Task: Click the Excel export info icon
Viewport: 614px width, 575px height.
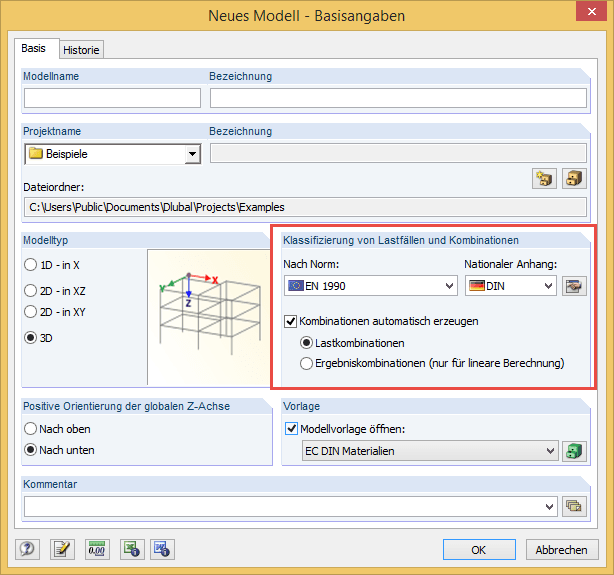Action: pyautogui.click(x=132, y=549)
